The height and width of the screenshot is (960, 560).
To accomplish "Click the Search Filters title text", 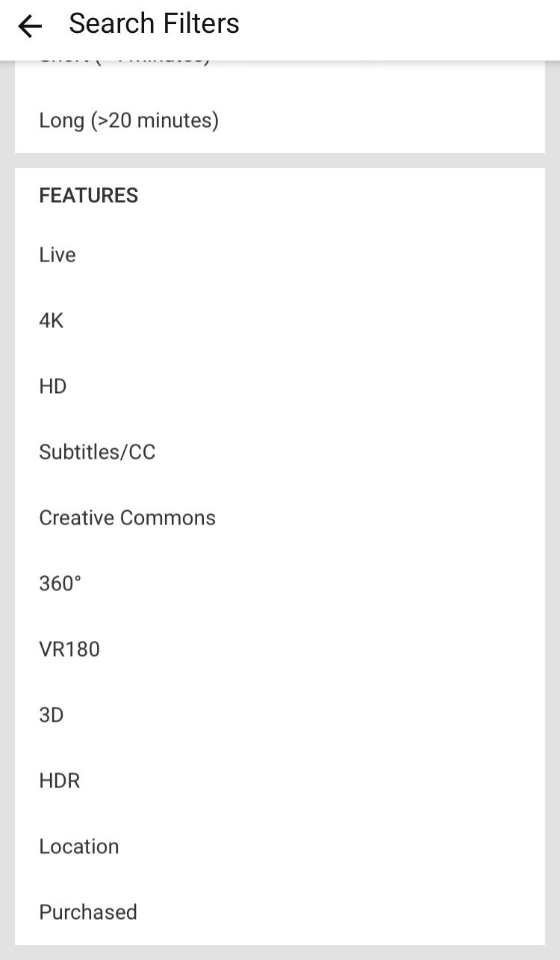I will click(x=154, y=24).
